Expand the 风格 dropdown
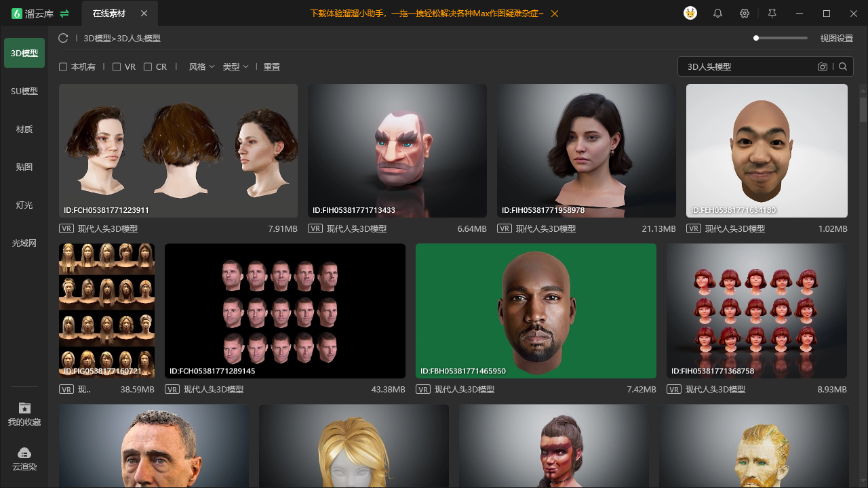This screenshot has width=868, height=488. click(201, 66)
